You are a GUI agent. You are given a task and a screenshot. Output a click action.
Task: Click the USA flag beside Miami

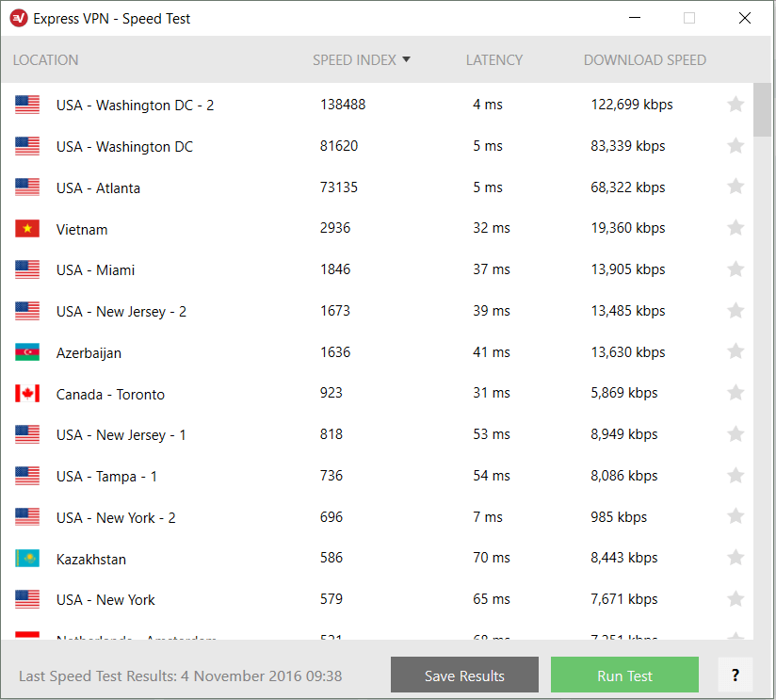[26, 269]
